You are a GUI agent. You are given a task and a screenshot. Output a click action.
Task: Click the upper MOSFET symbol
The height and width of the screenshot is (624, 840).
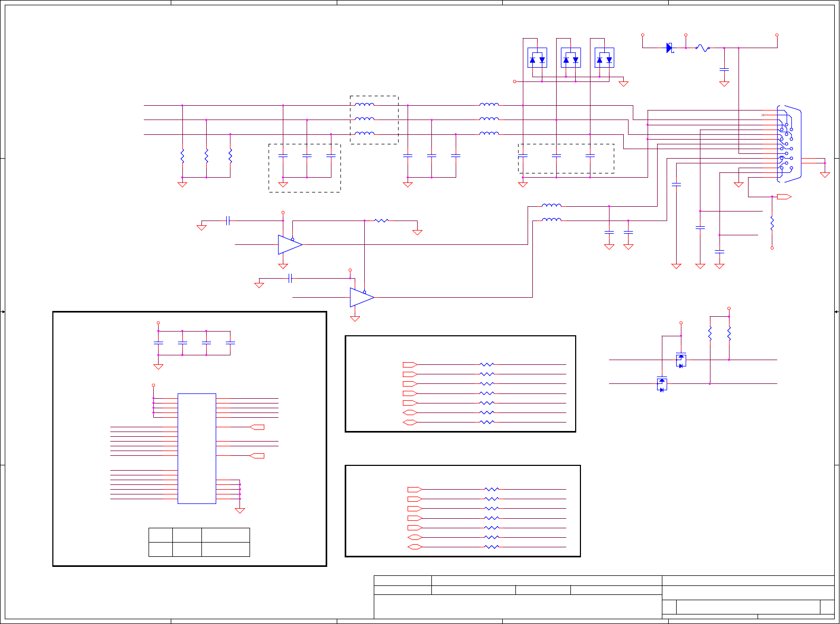click(x=681, y=360)
